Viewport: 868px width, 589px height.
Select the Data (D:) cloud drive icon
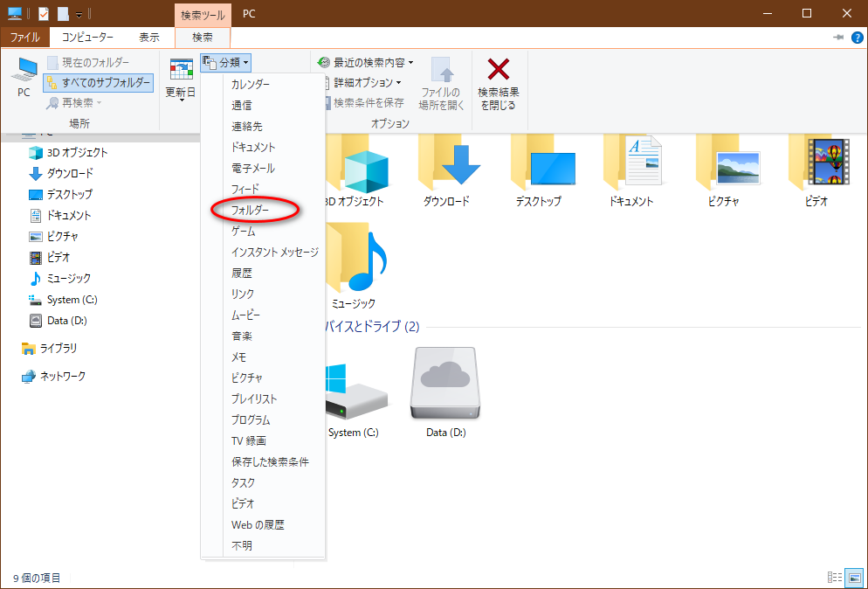pyautogui.click(x=446, y=385)
